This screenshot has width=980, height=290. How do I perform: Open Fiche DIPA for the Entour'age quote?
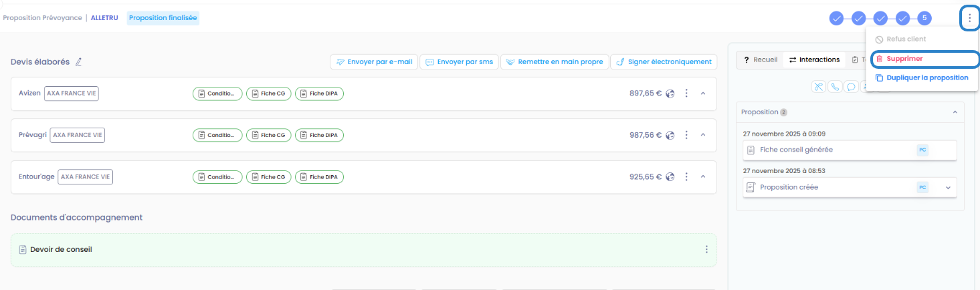[x=319, y=177]
